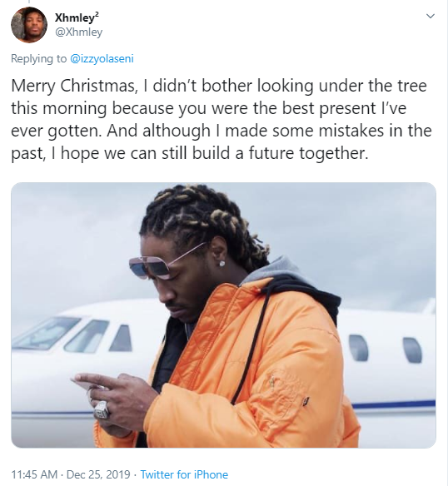Image resolution: width=448 pixels, height=486 pixels.
Task: Click the Dec 25, 2019 date
Action: coord(98,474)
